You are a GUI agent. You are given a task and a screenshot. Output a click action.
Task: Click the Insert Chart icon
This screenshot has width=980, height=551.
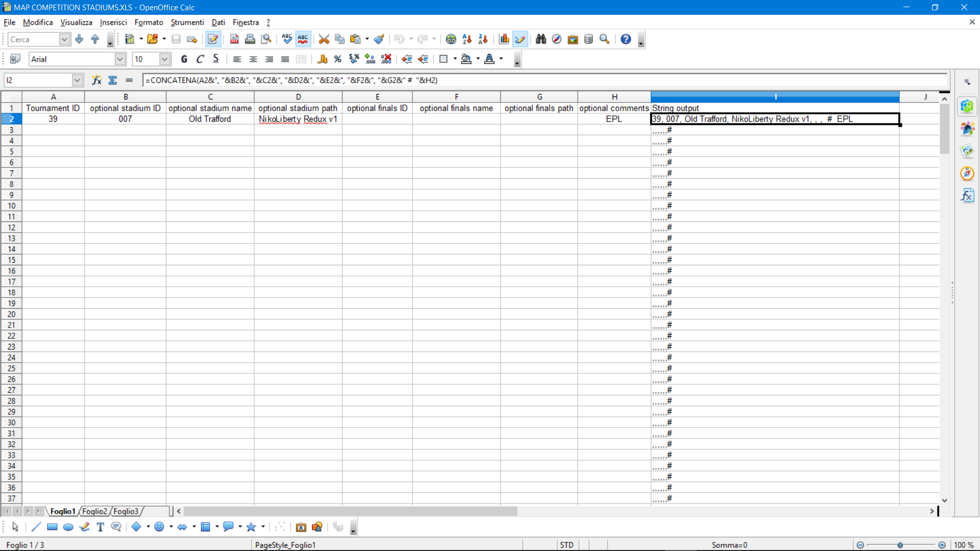click(x=504, y=39)
